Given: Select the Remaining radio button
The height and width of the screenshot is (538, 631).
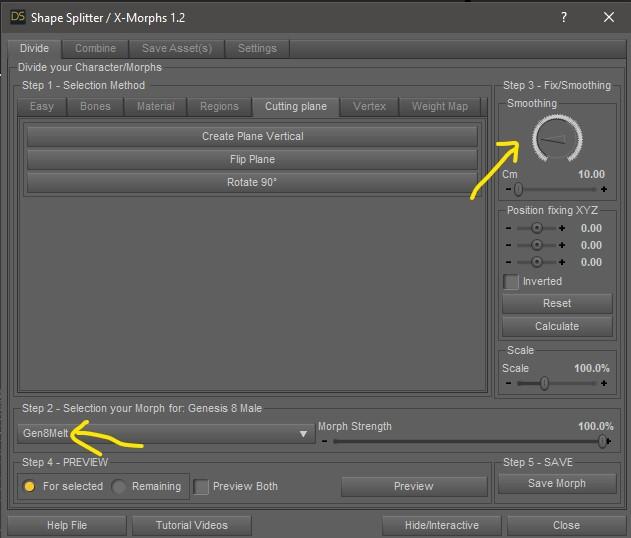Looking at the screenshot, I should pyautogui.click(x=119, y=486).
